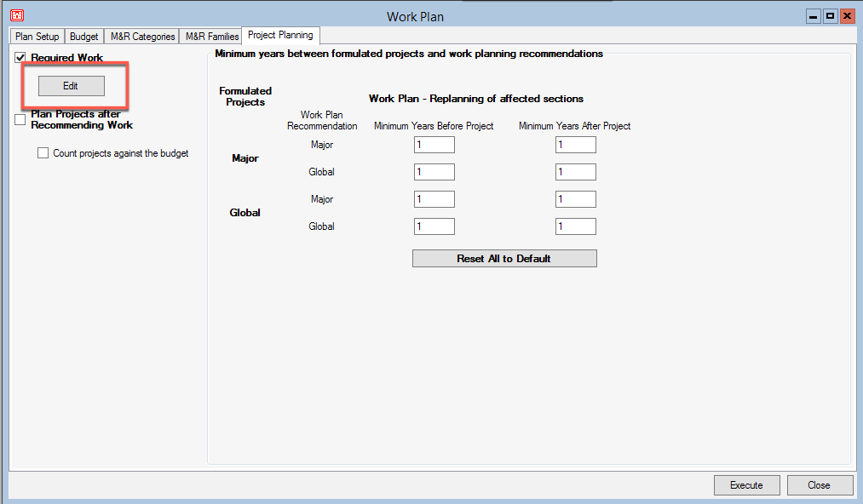Click Major-Global Minimum Years After Project field

(x=575, y=172)
